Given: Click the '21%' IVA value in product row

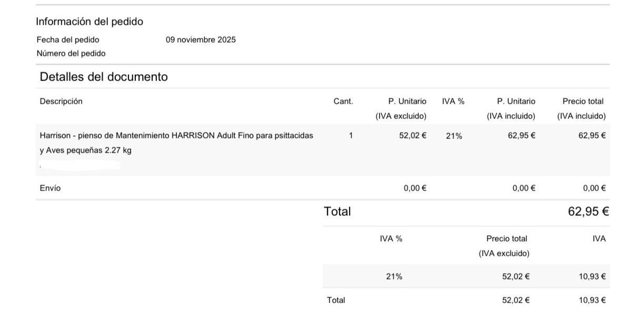Looking at the screenshot, I should click(454, 136).
